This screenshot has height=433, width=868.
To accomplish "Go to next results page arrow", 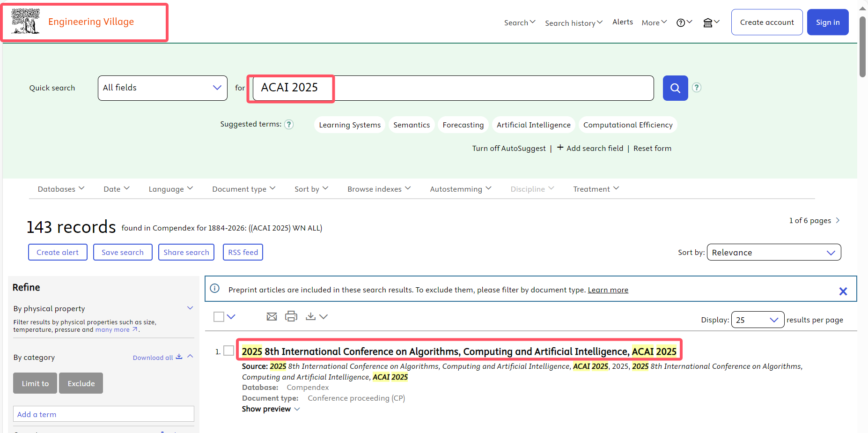I will (838, 220).
